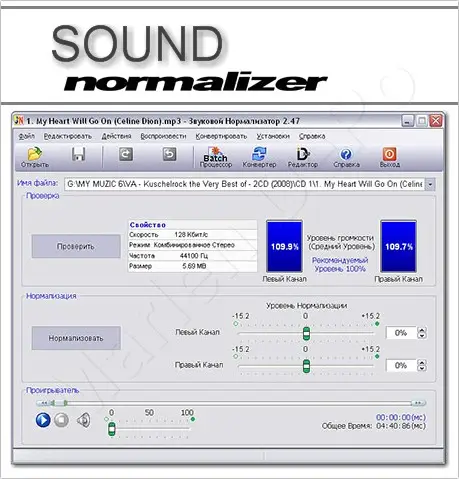Viewport: 459px width, 479px height.
Task: Click the undo arrow toolbar icon
Action: click(169, 154)
